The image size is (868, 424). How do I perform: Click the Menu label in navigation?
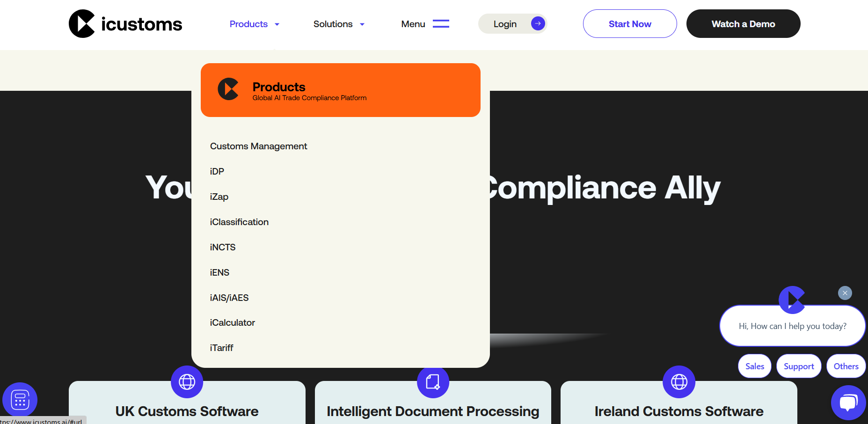tap(413, 24)
